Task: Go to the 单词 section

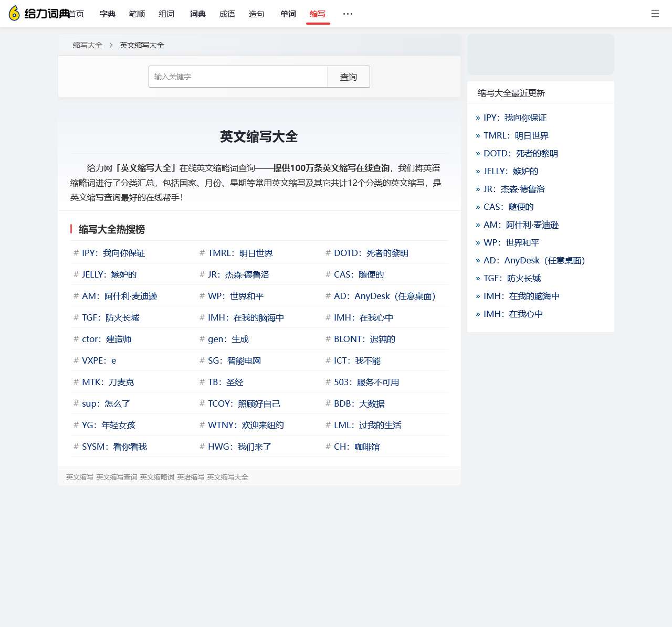Action: tap(288, 14)
